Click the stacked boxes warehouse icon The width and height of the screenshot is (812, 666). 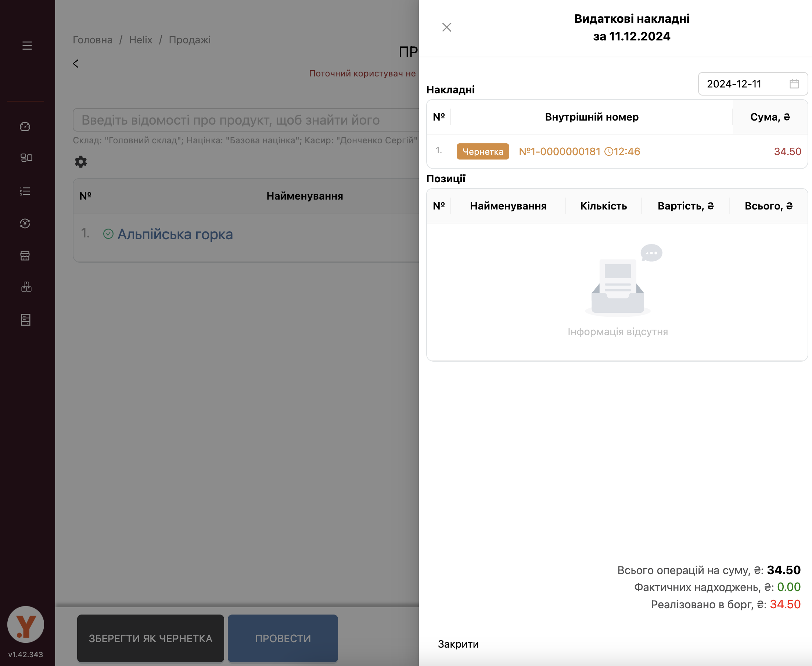[26, 287]
